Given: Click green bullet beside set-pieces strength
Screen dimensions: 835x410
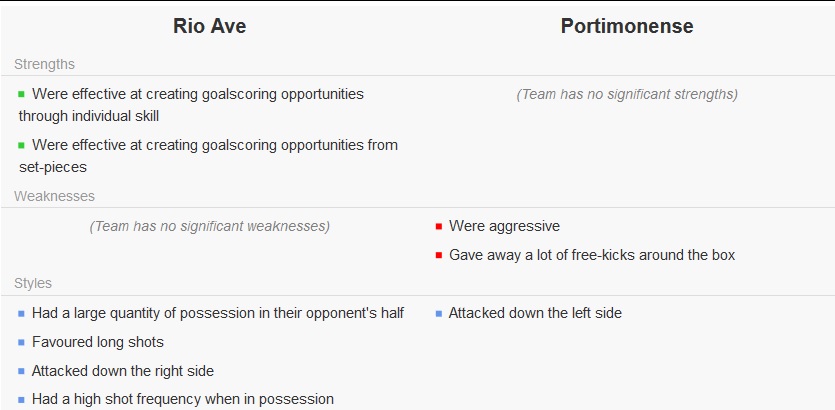Looking at the screenshot, I should (21, 145).
